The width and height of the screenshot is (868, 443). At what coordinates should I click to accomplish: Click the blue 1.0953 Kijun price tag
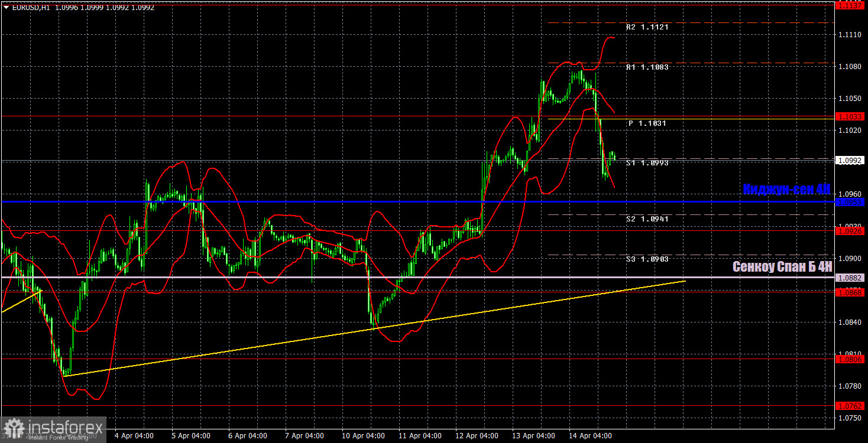[x=851, y=202]
